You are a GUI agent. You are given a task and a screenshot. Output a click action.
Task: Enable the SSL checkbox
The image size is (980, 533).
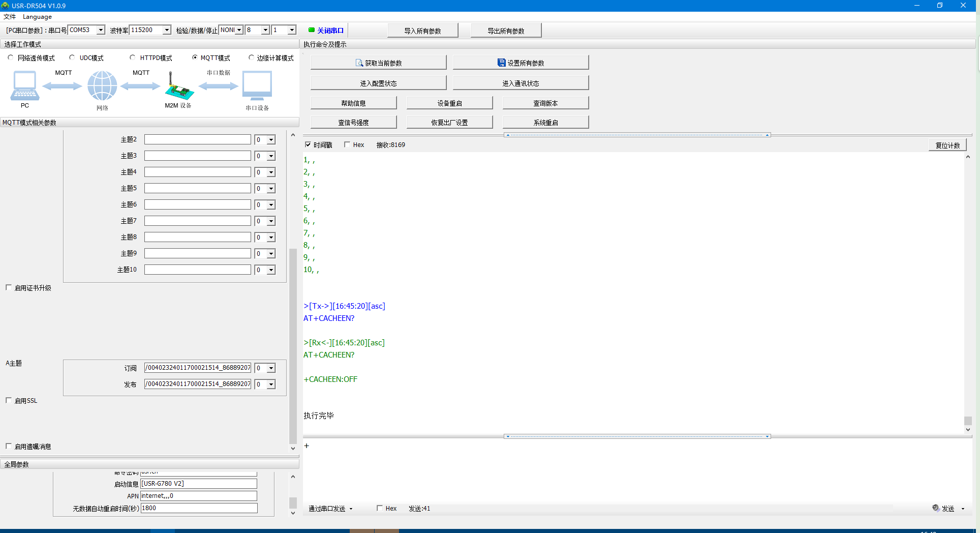click(9, 400)
